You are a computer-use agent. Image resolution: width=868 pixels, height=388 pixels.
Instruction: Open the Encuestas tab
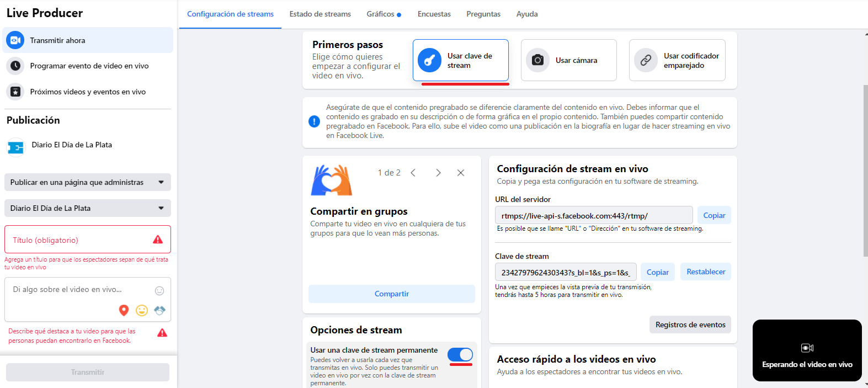pos(434,14)
